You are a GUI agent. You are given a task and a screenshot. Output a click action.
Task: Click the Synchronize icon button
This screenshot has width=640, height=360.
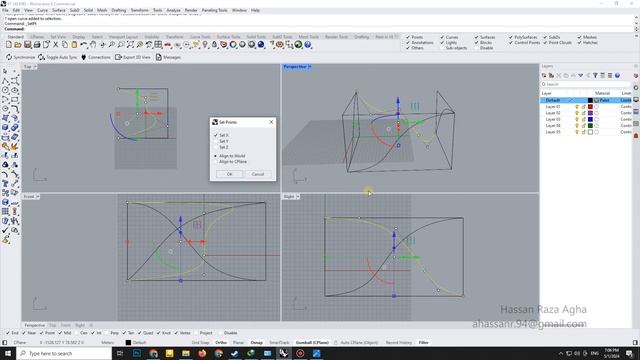(9, 57)
